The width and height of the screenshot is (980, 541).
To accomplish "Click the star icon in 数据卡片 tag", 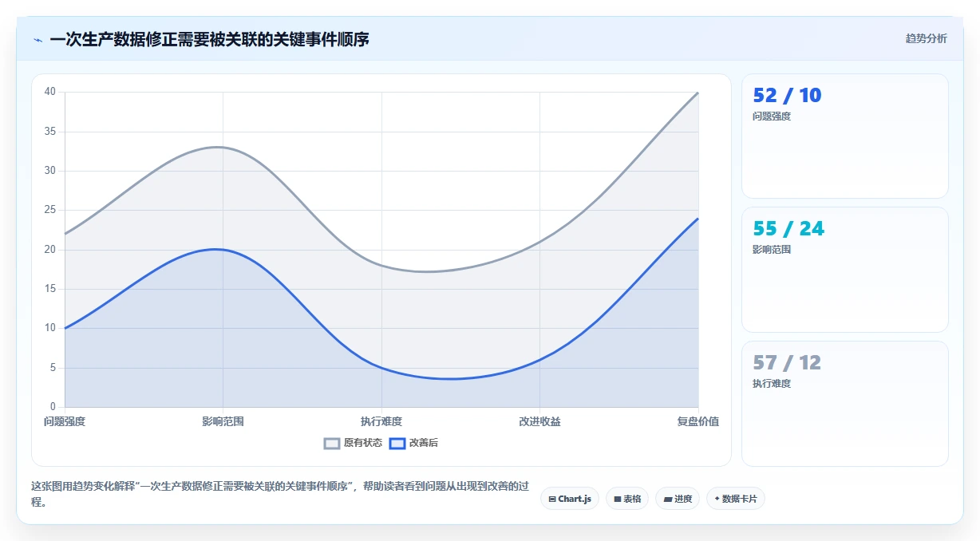I will click(x=717, y=499).
